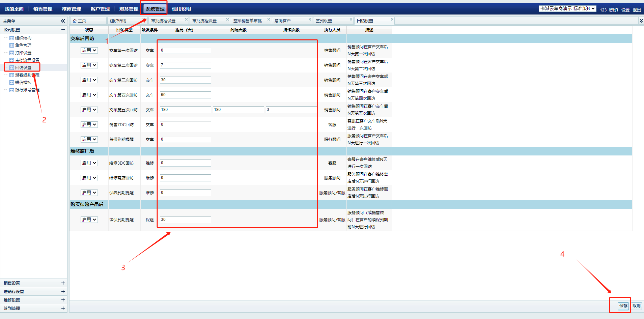Expand the 签到管理 sidebar section
644x319 pixels.
pos(63,309)
